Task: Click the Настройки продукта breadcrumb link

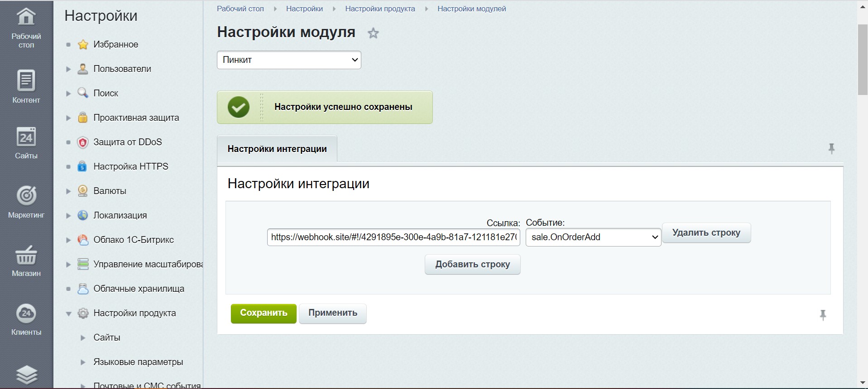Action: point(380,9)
